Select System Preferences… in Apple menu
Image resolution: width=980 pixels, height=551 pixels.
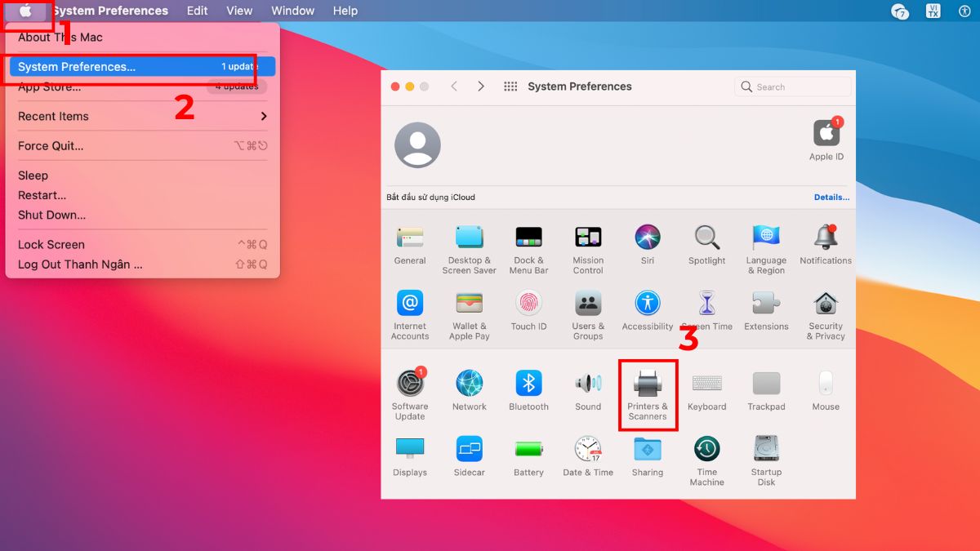[143, 67]
